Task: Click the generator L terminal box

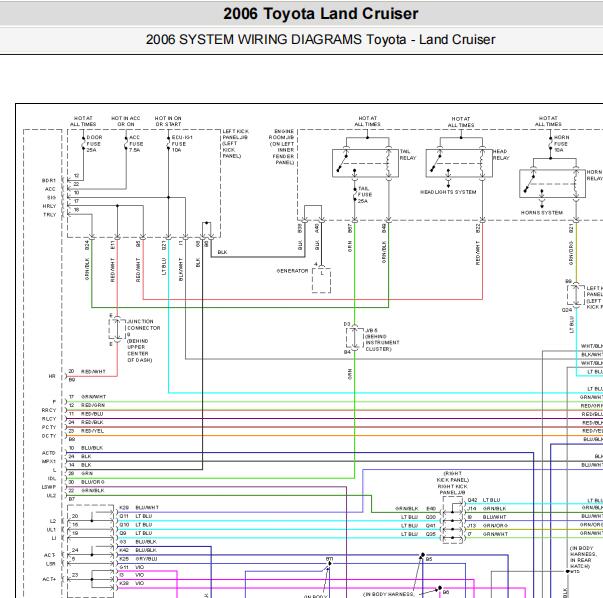Action: click(321, 280)
